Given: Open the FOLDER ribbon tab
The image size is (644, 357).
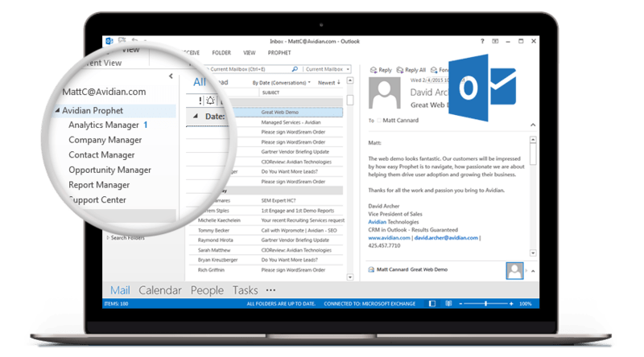Looking at the screenshot, I should point(221,53).
